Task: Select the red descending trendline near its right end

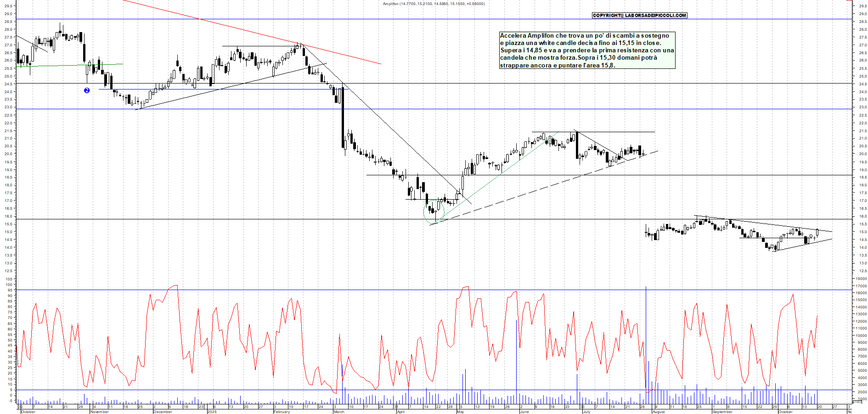Action: point(367,60)
